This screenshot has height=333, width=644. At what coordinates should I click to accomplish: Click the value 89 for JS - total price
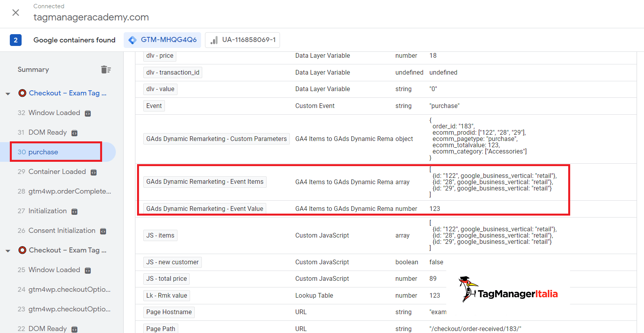[433, 279]
